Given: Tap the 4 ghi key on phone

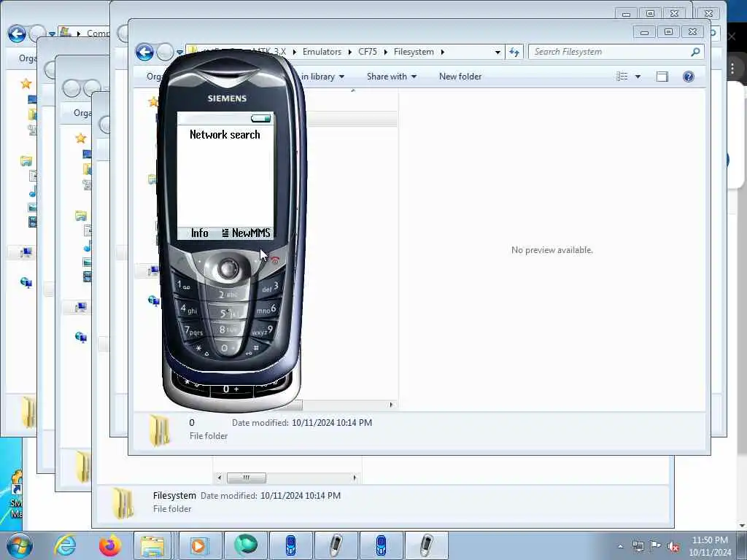Looking at the screenshot, I should pyautogui.click(x=189, y=308).
